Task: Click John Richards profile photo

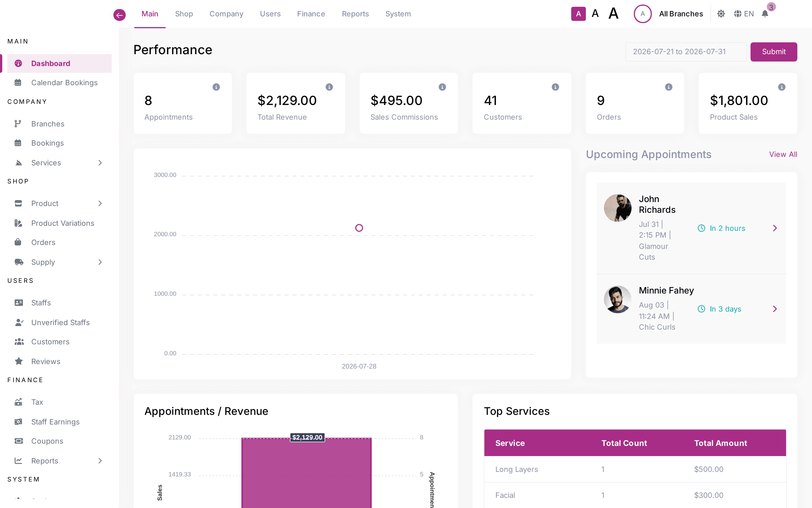Action: [x=618, y=208]
